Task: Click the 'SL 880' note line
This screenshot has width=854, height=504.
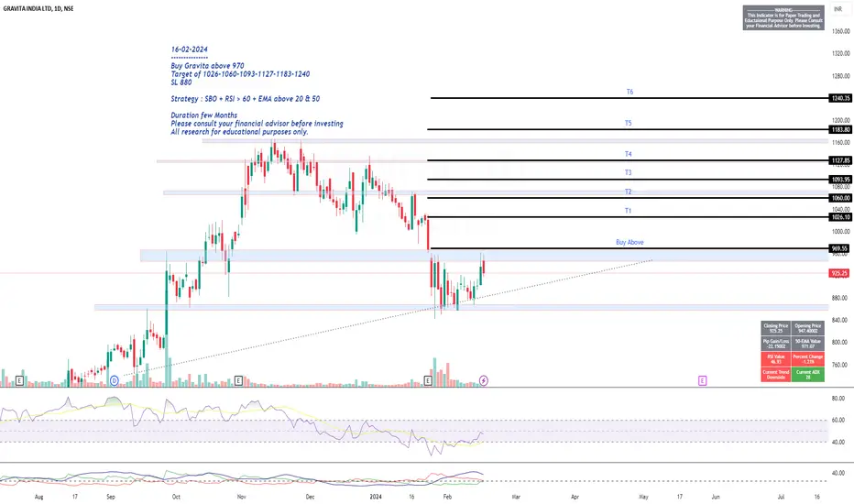Action: [181, 82]
